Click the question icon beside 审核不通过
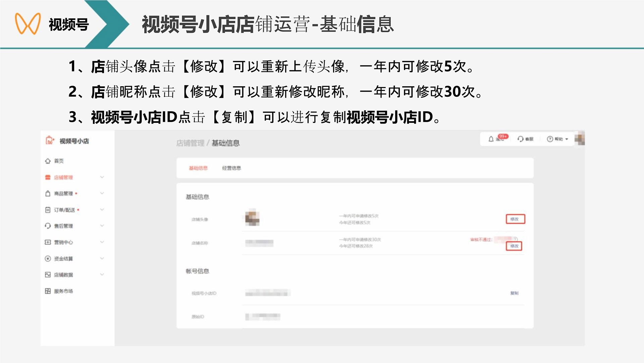 click(x=516, y=239)
